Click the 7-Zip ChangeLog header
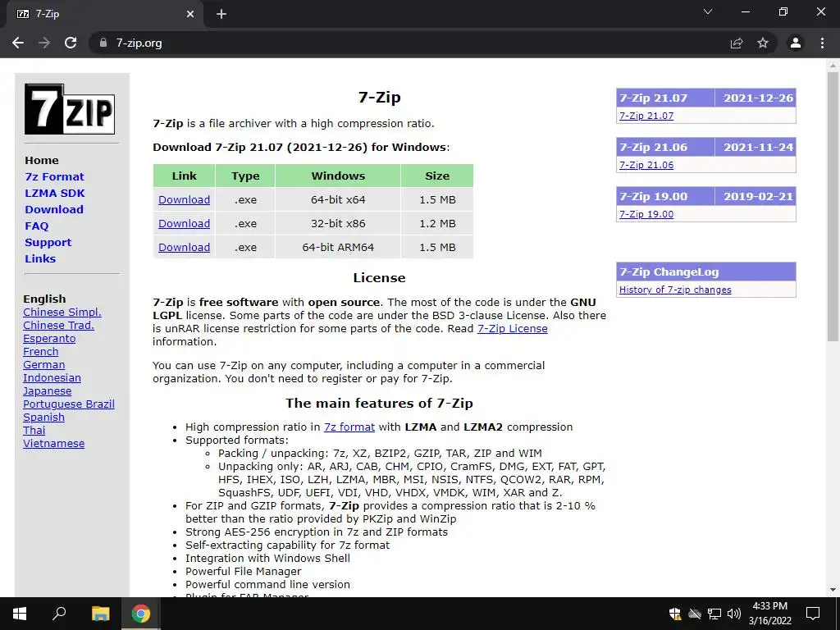The height and width of the screenshot is (630, 840). tap(706, 272)
